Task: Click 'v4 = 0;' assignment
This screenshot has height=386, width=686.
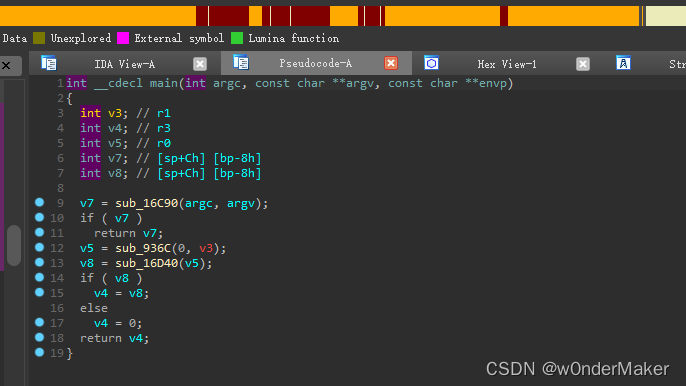Action: click(118, 323)
